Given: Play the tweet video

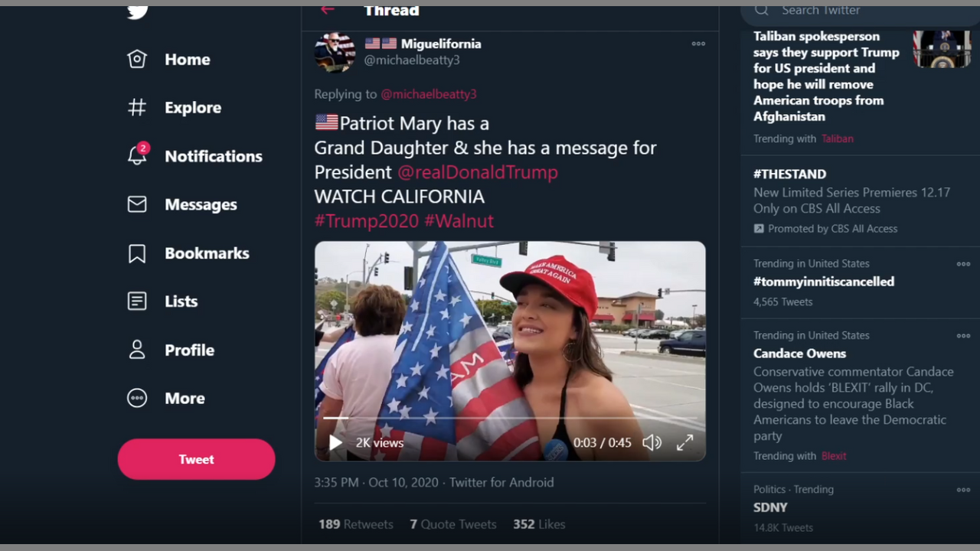Looking at the screenshot, I should 335,442.
